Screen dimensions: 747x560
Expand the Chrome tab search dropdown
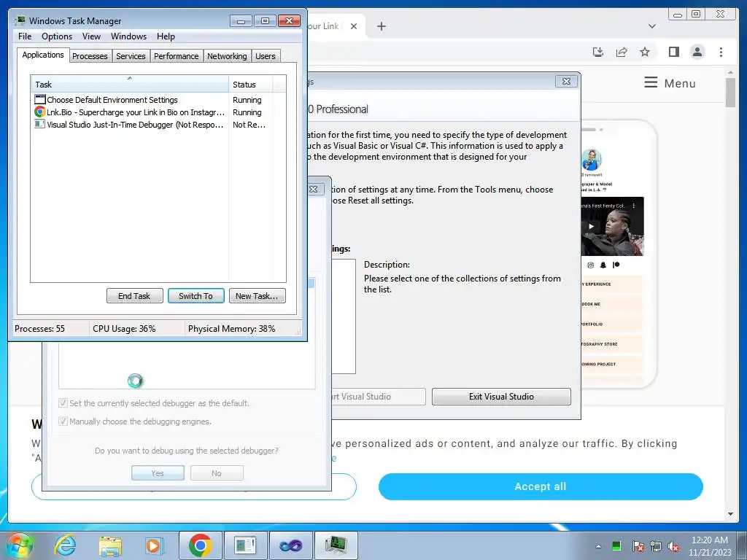click(652, 26)
